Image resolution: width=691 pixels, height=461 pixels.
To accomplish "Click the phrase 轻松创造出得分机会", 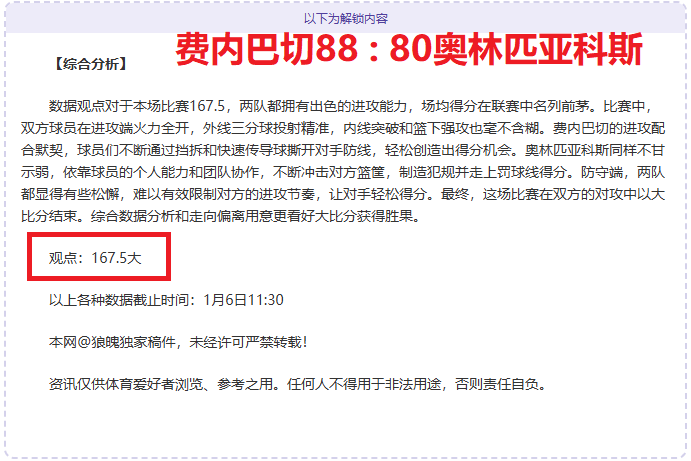I will click(x=448, y=150).
